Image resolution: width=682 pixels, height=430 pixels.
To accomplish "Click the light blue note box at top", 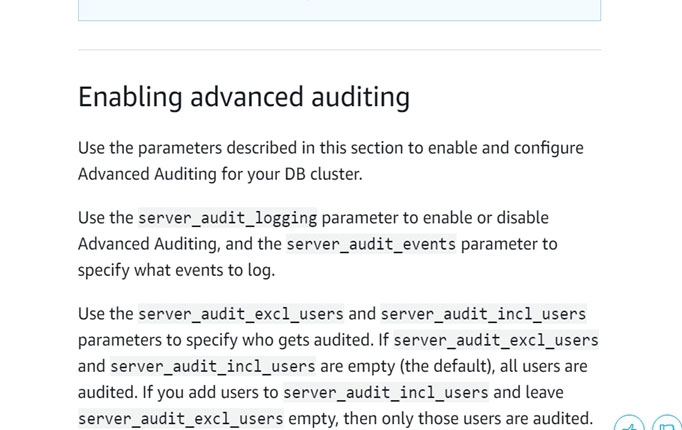I will [339, 10].
